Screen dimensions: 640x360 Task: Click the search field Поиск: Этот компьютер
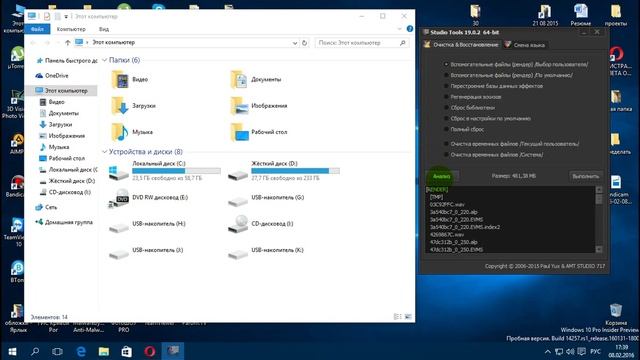tap(361, 42)
